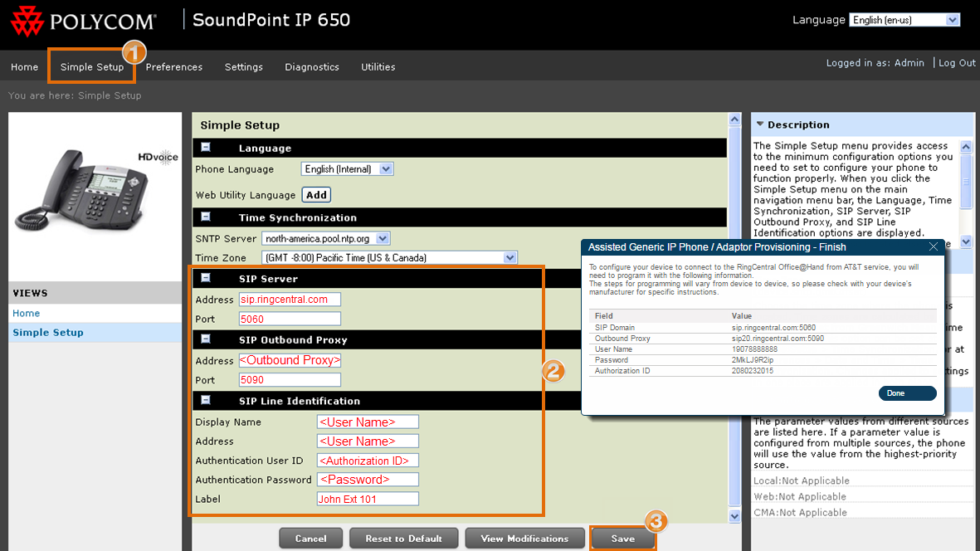Click the Outbound Proxy Address field
Screen dimensions: 980x551
[290, 360]
